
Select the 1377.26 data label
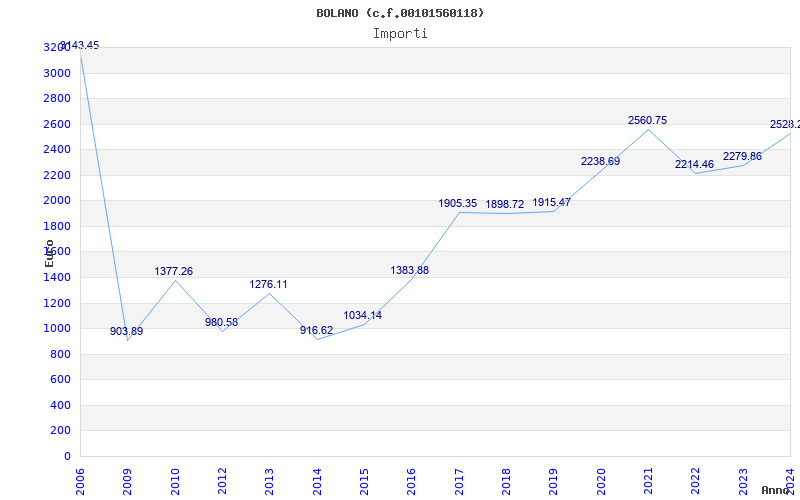pyautogui.click(x=173, y=271)
